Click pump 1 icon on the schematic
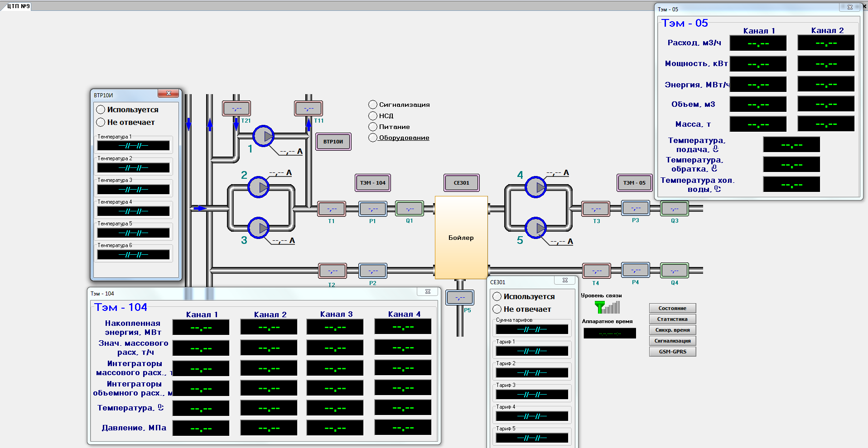 click(x=263, y=136)
